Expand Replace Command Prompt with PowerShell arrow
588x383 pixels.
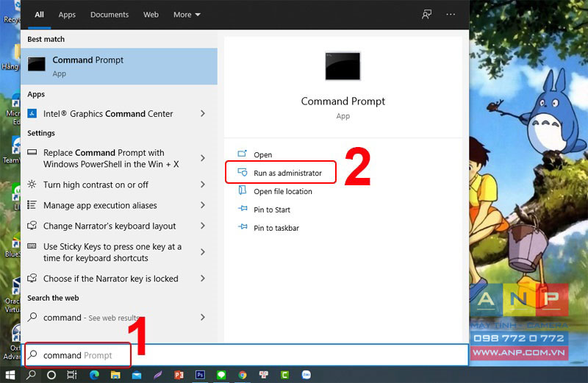point(203,158)
